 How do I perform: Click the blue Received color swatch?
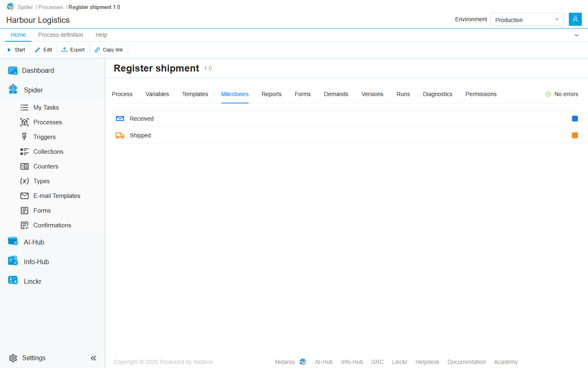[x=575, y=119]
